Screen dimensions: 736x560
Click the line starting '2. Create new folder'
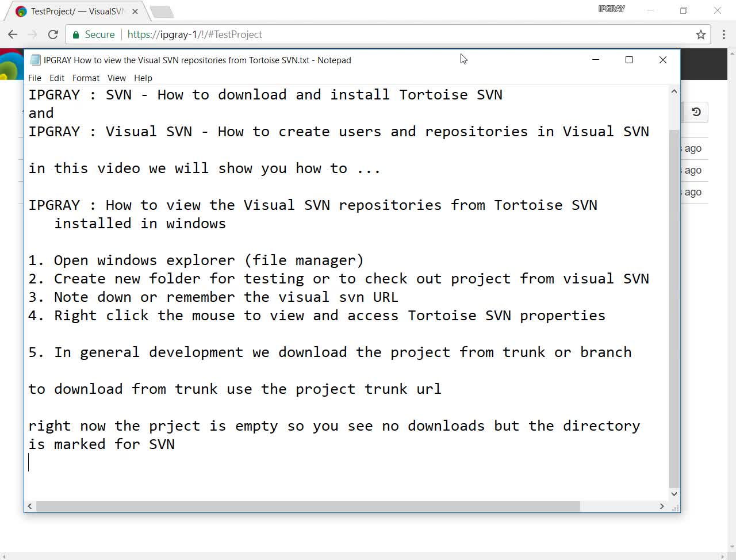(x=339, y=279)
